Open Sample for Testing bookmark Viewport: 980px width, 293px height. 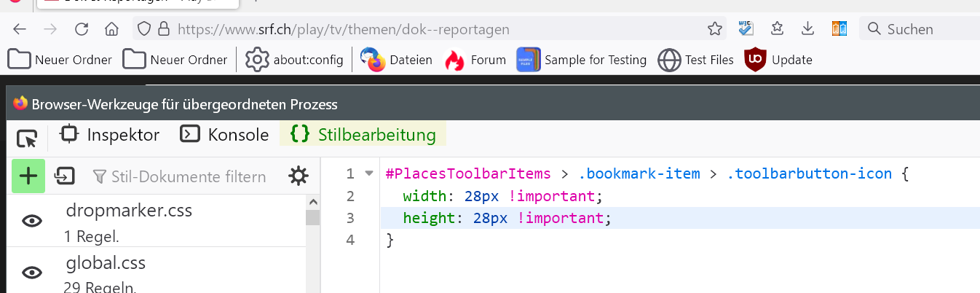pos(582,60)
